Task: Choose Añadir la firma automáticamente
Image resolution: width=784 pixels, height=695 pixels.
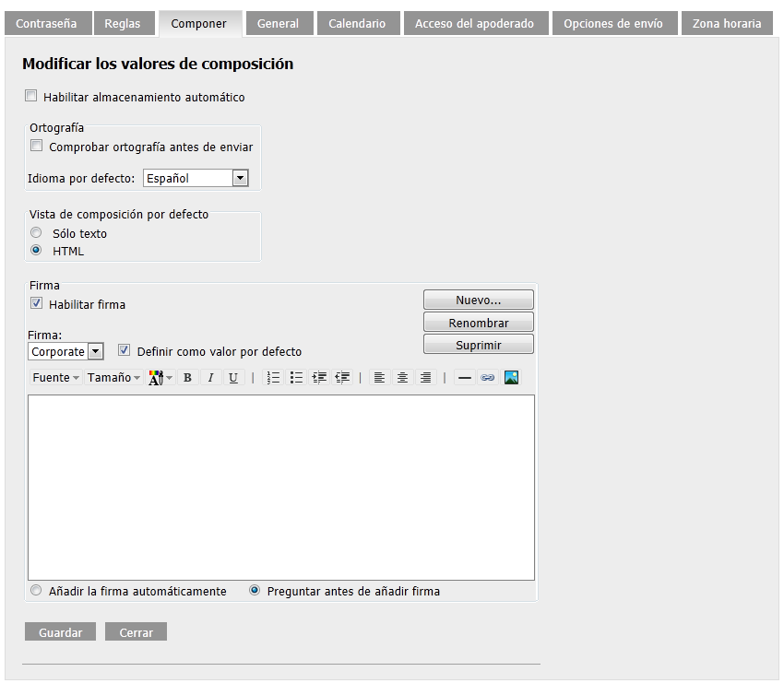Action: [x=36, y=591]
